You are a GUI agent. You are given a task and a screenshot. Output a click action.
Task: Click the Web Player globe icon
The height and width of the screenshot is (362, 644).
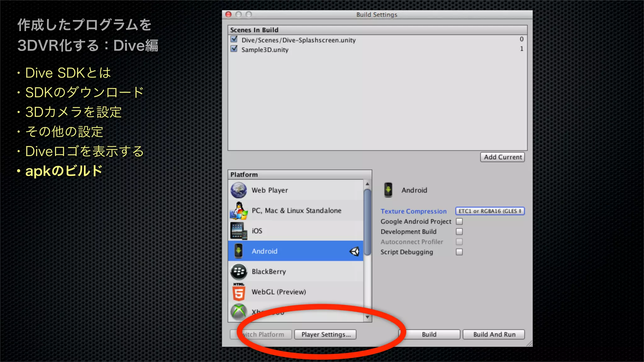point(238,190)
